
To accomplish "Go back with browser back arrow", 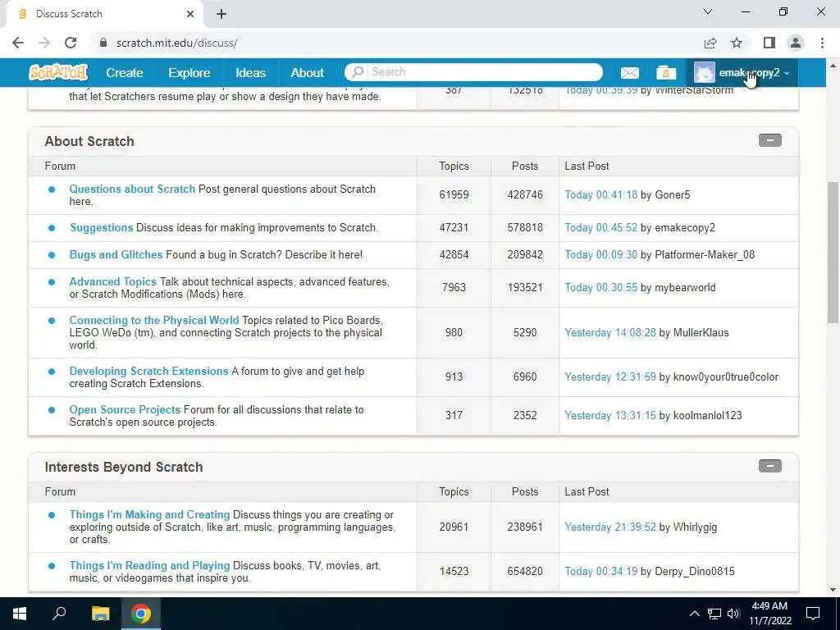I will click(18, 43).
